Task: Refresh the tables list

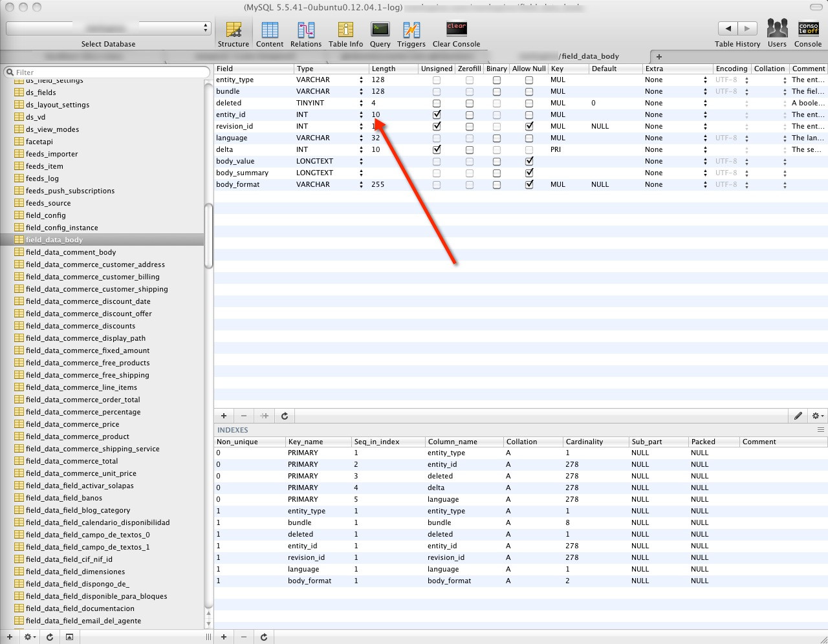Action: (50, 637)
